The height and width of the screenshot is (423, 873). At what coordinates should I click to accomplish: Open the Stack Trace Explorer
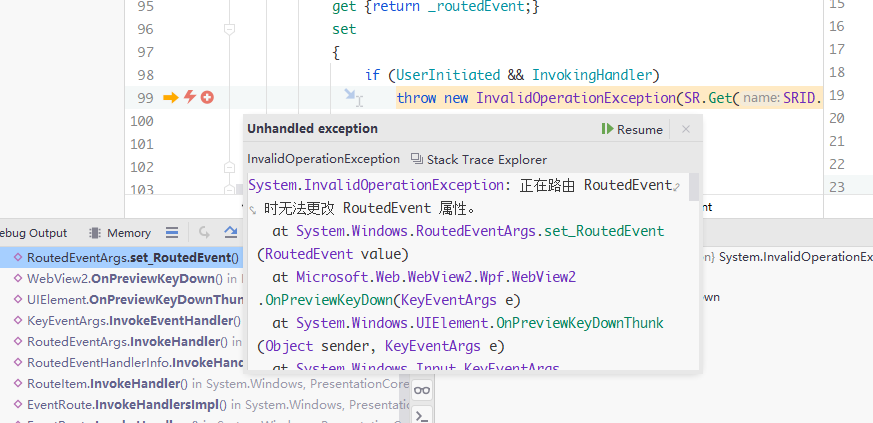(479, 160)
